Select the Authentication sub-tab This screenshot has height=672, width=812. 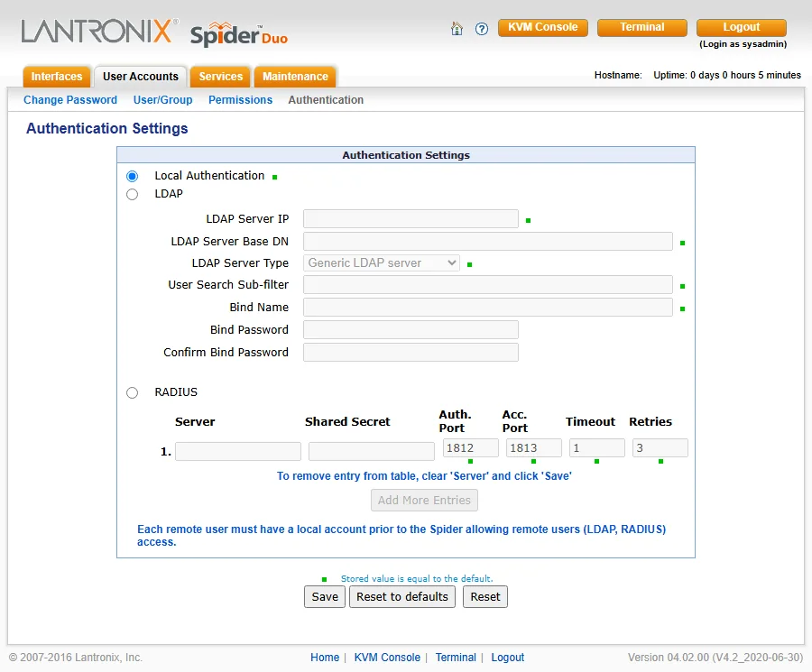(x=326, y=100)
